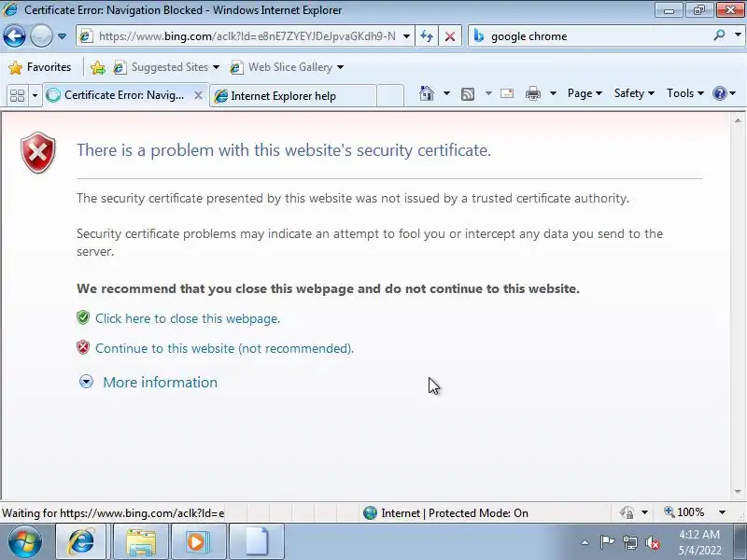This screenshot has height=560, width=747.
Task: Expand More information section
Action: pos(148,383)
